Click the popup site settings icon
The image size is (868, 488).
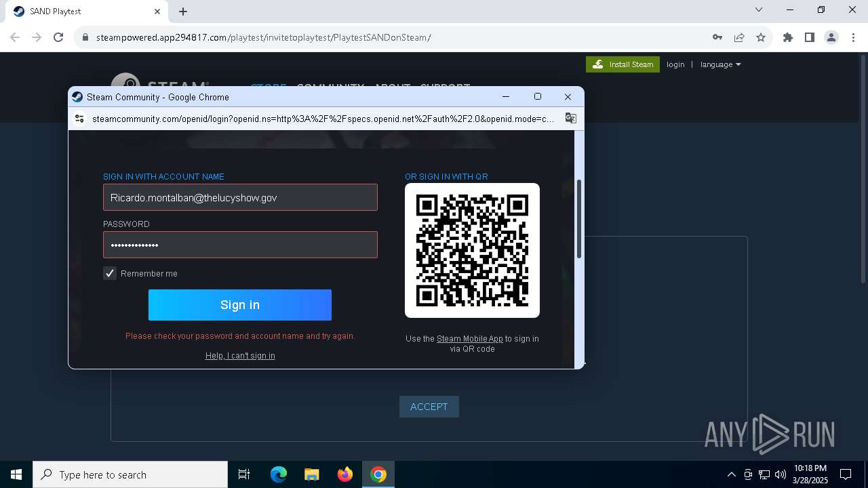[x=79, y=119]
